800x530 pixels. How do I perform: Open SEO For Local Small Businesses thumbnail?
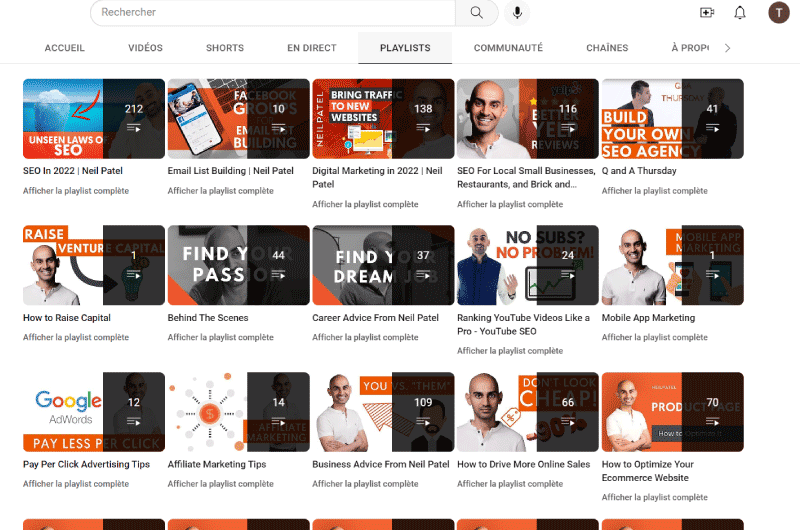click(x=528, y=118)
